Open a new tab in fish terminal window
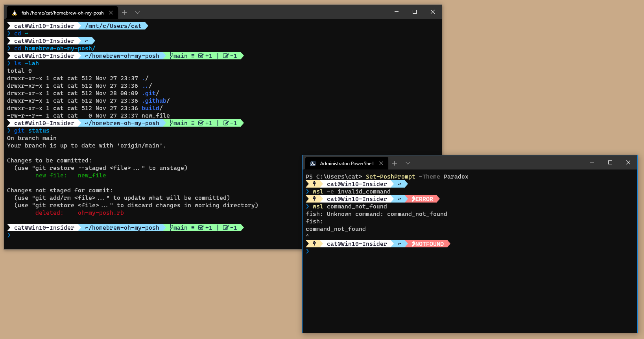 [124, 13]
